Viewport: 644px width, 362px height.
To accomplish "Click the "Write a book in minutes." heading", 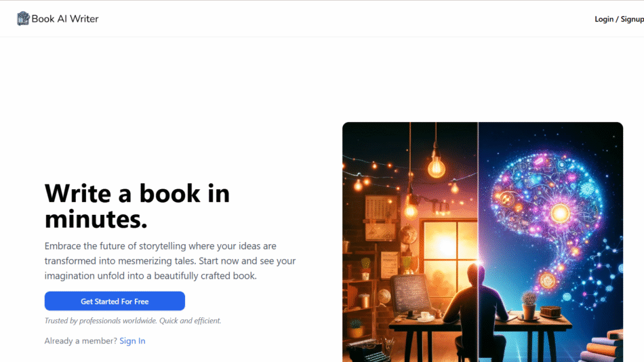I will (x=137, y=206).
